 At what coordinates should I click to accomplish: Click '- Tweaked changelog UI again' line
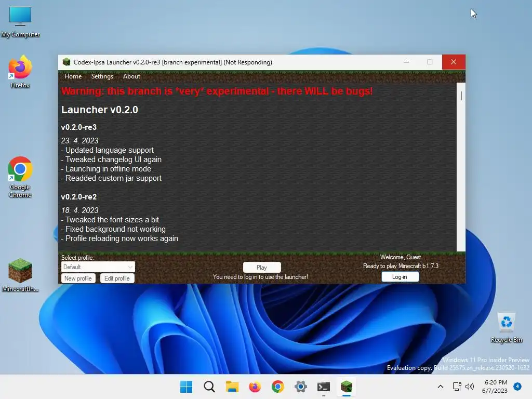[111, 159]
